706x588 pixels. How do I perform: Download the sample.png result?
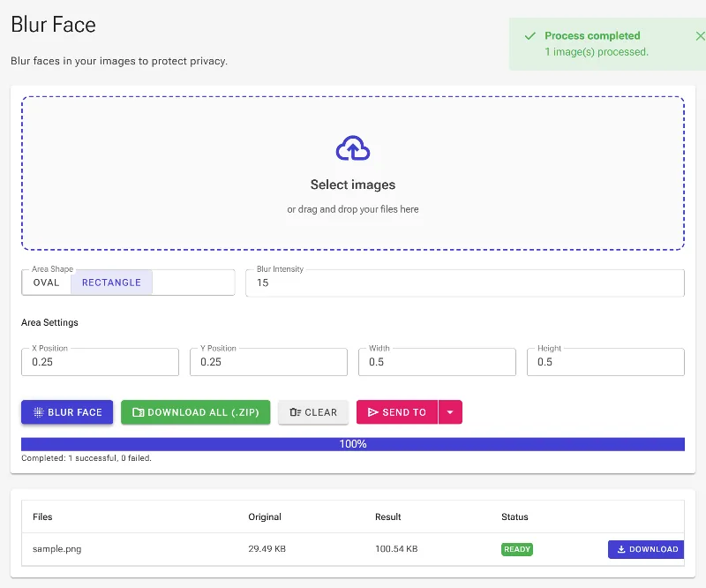[x=646, y=549]
